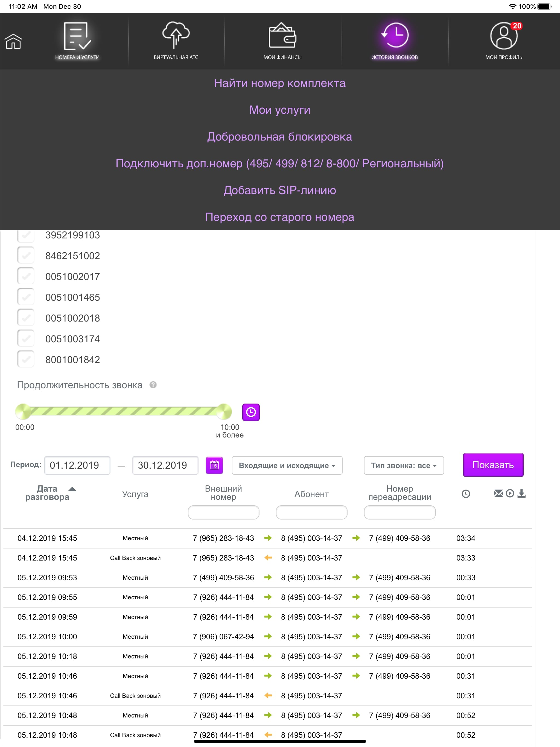This screenshot has height=747, width=560.
Task: Toggle the 0051002017 number checkbox
Action: pos(26,276)
